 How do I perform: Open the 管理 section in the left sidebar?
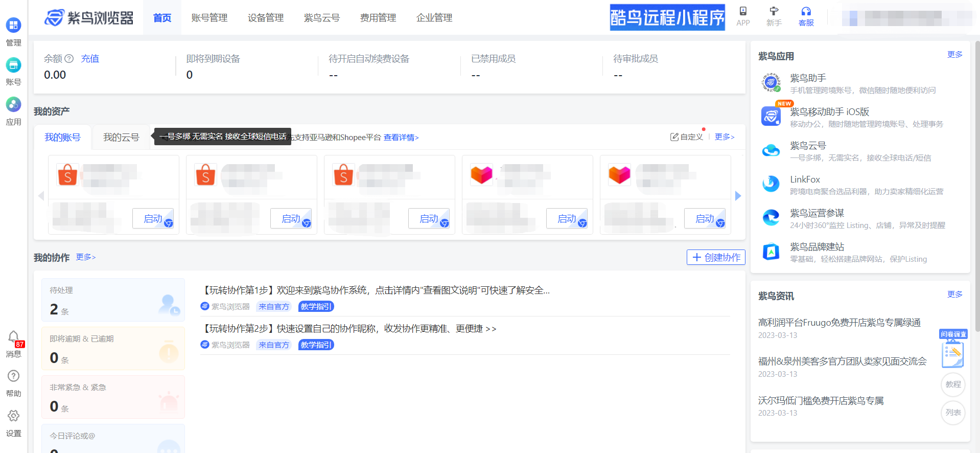13,32
